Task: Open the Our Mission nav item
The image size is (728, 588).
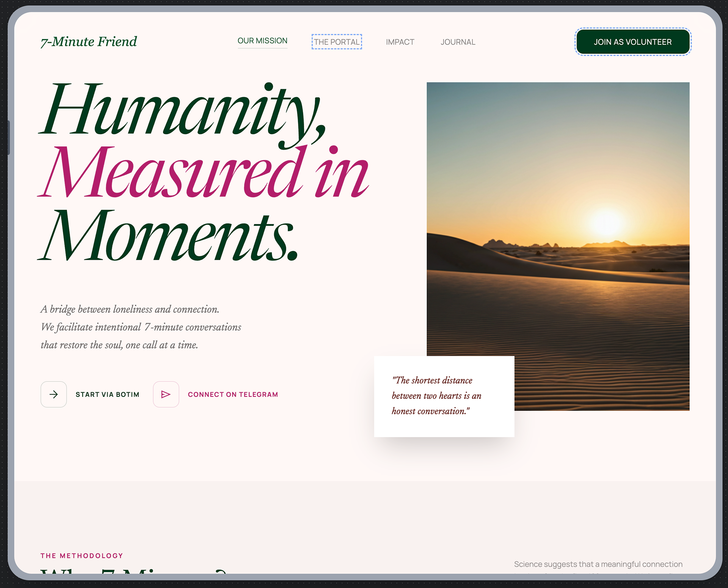Action: click(262, 41)
